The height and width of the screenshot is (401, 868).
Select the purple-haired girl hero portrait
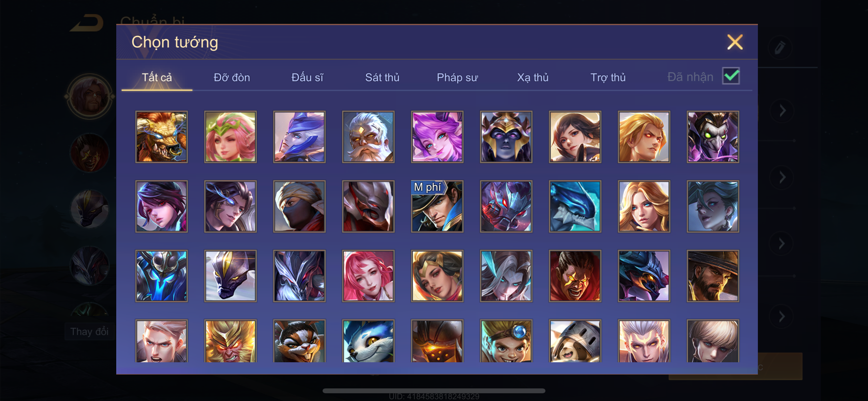click(x=437, y=137)
